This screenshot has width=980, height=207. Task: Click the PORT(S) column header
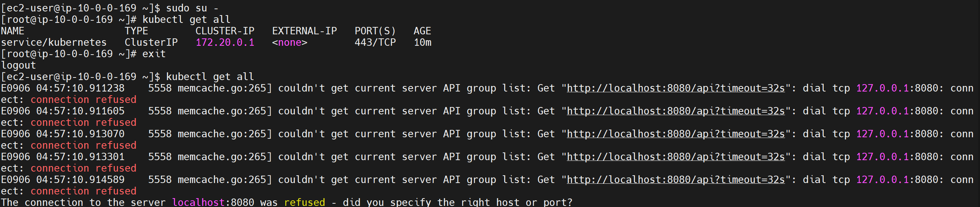coord(375,31)
